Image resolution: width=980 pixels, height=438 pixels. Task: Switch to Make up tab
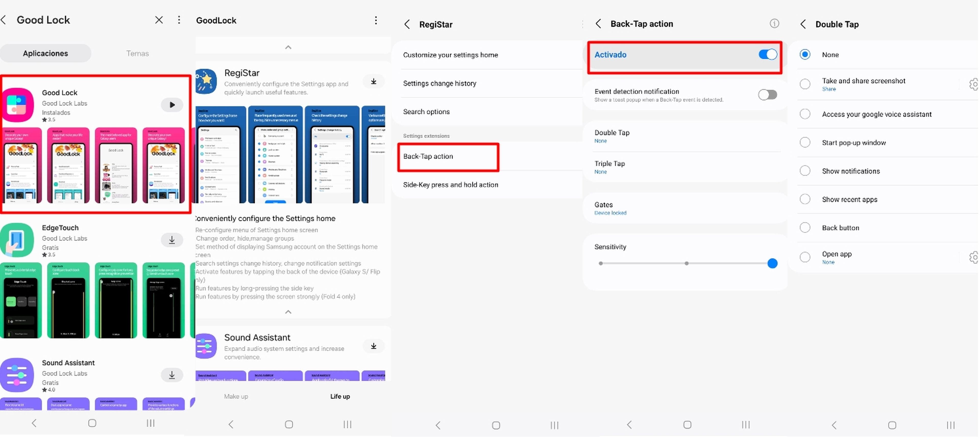click(236, 396)
